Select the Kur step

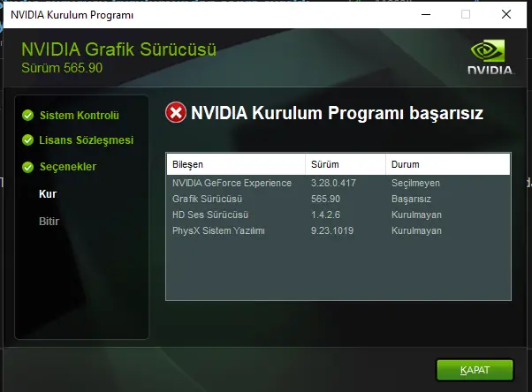48,194
